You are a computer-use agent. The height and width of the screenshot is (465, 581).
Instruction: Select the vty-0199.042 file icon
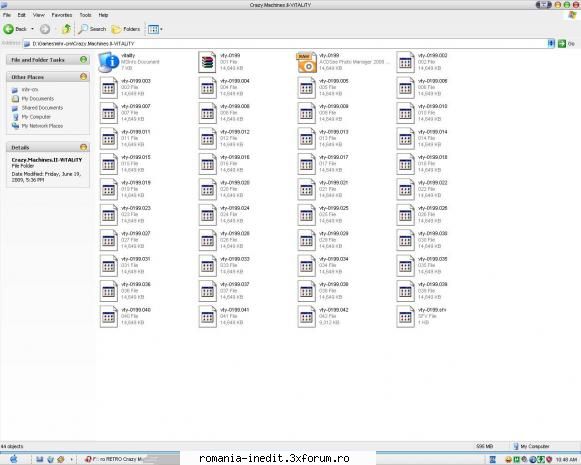tap(306, 316)
